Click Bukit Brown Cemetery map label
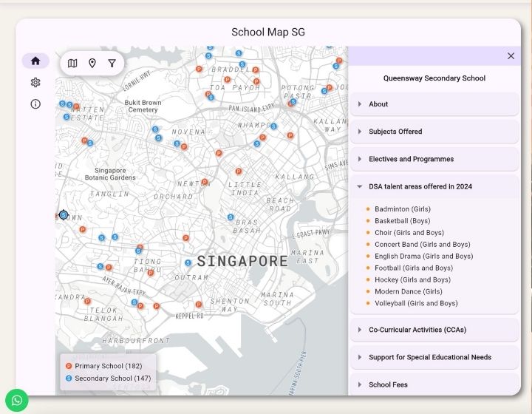This screenshot has height=414, width=532. (143, 106)
